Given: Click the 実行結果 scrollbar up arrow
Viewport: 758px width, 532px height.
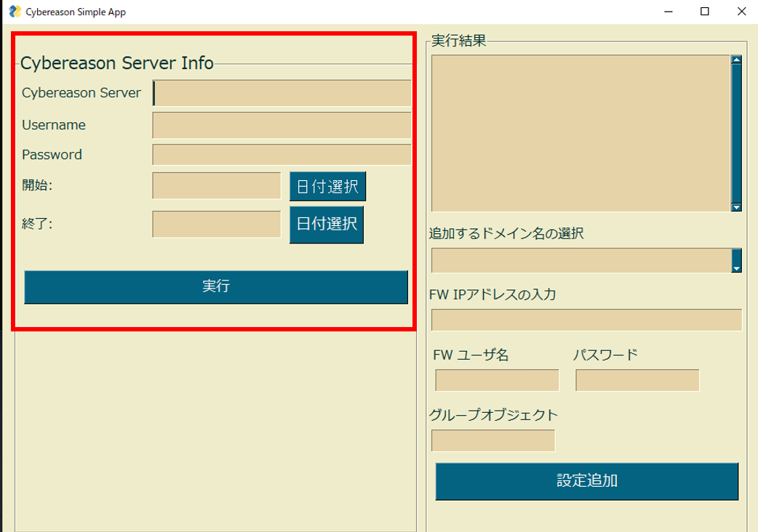Looking at the screenshot, I should (x=736, y=60).
